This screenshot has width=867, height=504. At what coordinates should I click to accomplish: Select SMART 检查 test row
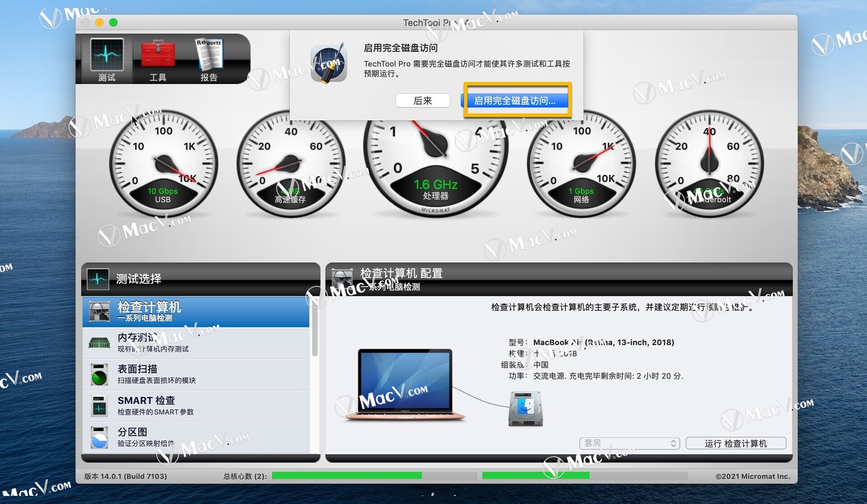[196, 406]
